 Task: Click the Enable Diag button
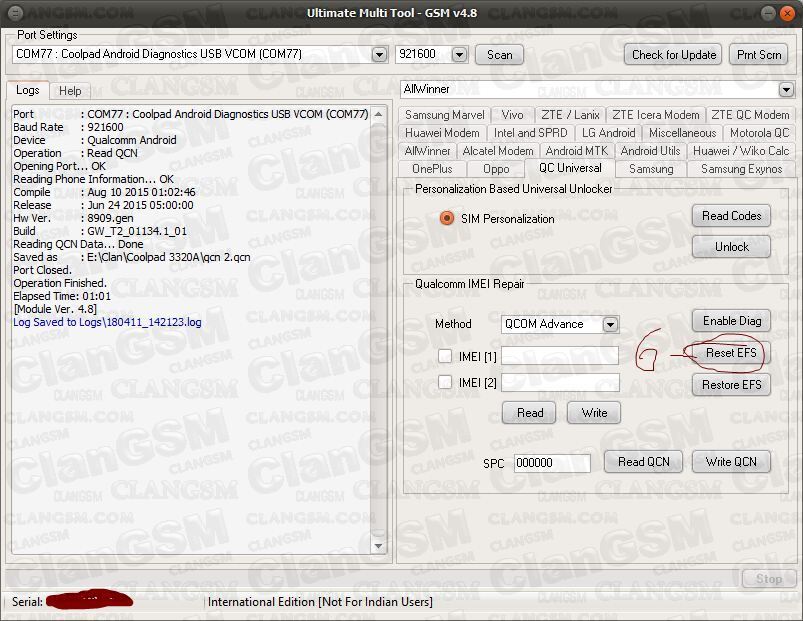731,321
